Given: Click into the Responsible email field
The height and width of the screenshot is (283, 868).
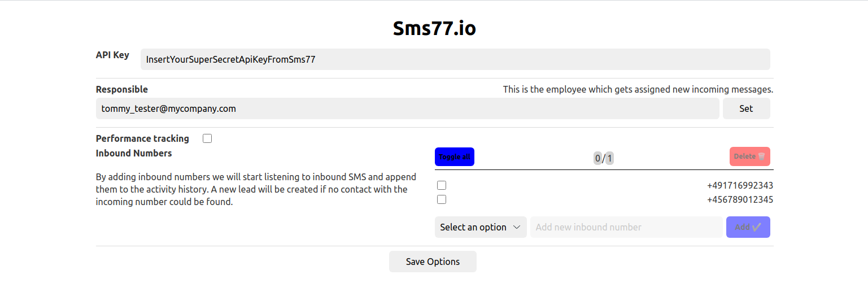Looking at the screenshot, I should 407,108.
